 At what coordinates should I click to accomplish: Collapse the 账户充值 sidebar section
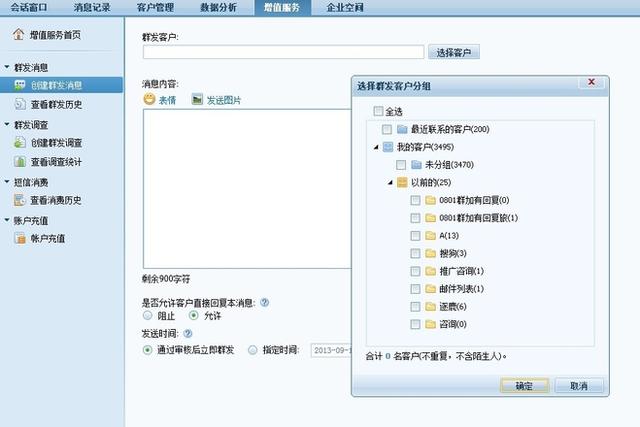coord(7,220)
